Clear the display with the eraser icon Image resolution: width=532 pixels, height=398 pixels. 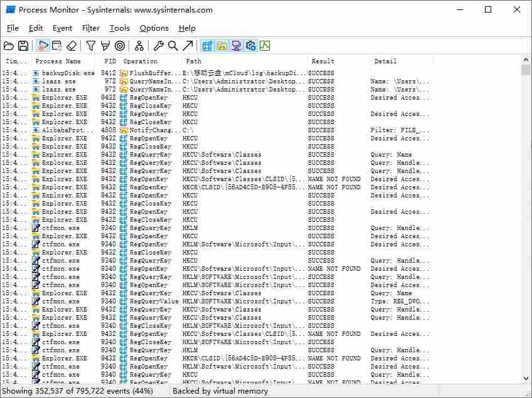72,46
